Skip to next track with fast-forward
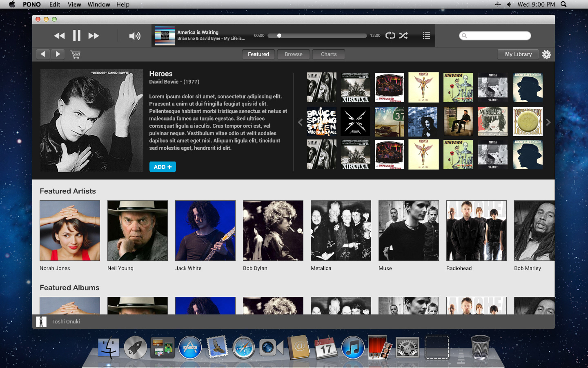 click(x=94, y=36)
